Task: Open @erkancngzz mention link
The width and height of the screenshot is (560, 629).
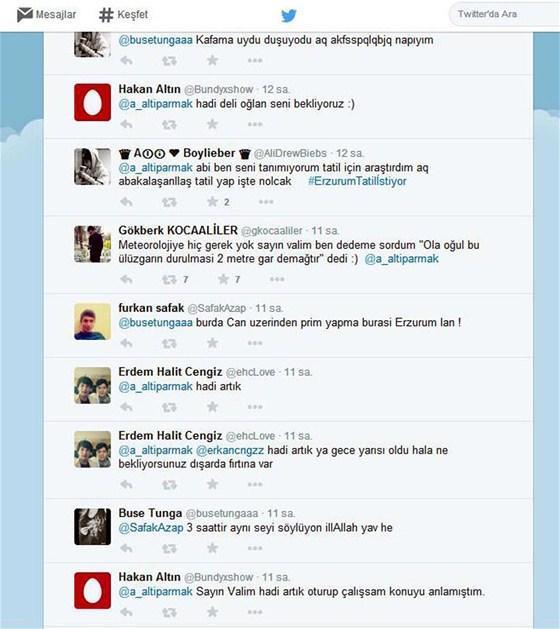Action: pyautogui.click(x=230, y=450)
